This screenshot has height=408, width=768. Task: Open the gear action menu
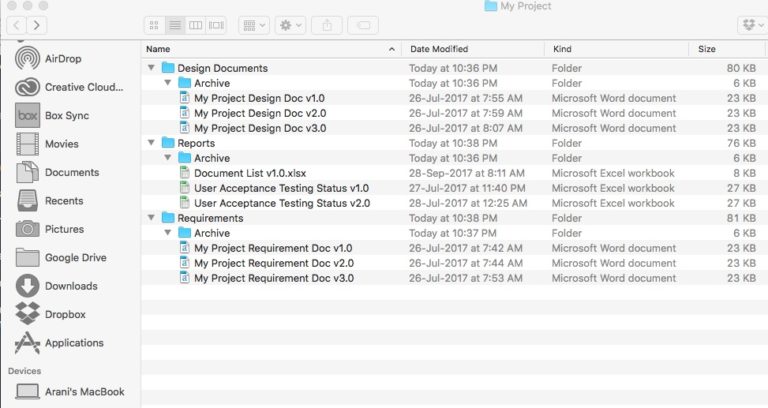coord(290,25)
